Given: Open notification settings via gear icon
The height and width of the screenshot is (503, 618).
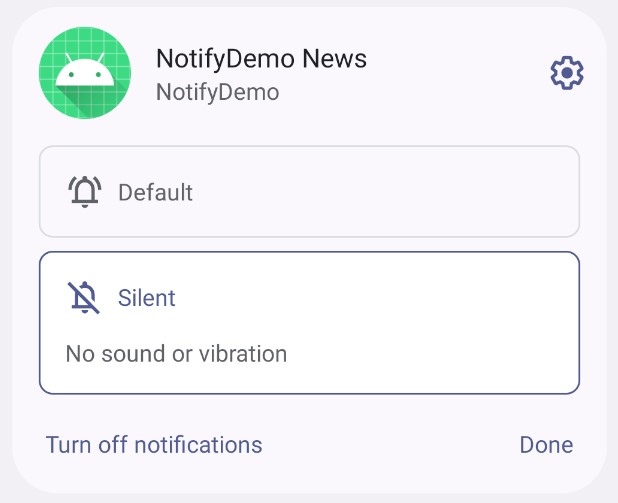Looking at the screenshot, I should 567,73.
